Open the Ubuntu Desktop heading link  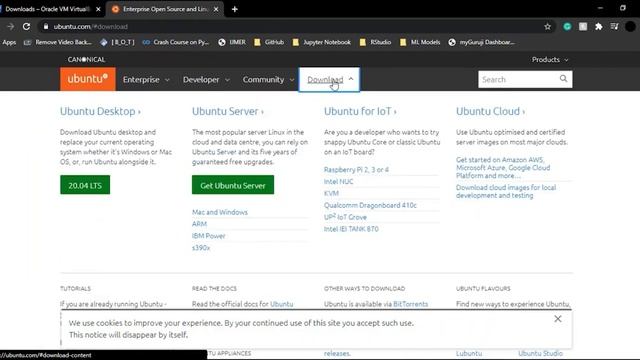(x=100, y=111)
